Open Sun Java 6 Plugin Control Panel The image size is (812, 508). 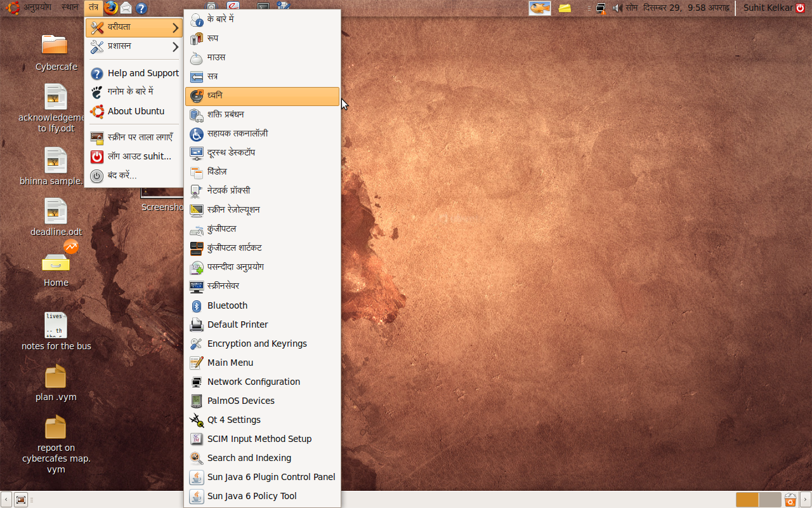pos(271,477)
